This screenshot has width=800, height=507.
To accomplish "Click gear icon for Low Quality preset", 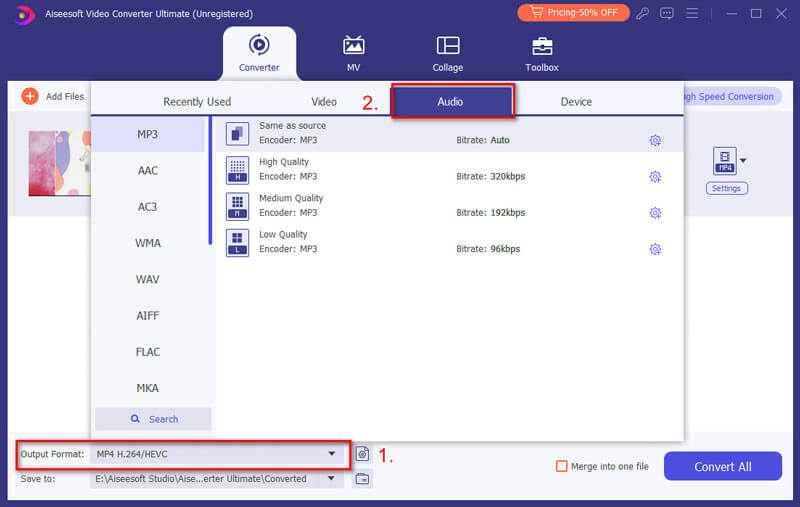I will pyautogui.click(x=655, y=249).
